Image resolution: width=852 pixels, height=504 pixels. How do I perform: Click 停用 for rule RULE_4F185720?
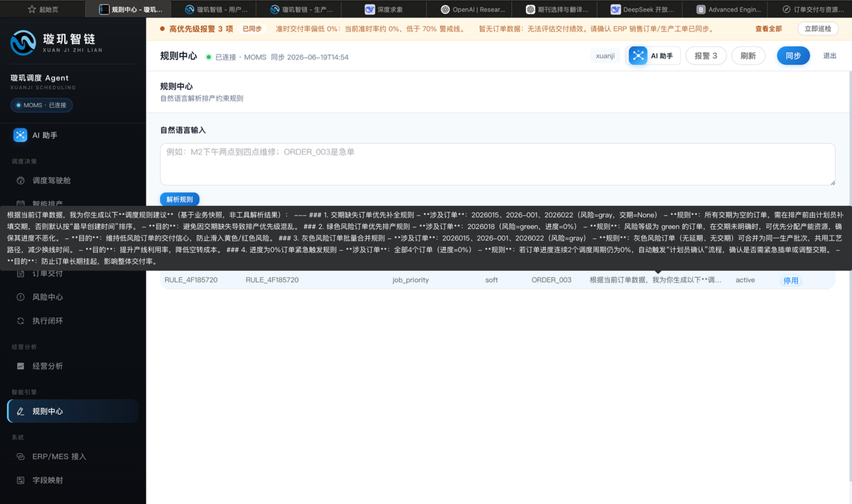pyautogui.click(x=790, y=281)
